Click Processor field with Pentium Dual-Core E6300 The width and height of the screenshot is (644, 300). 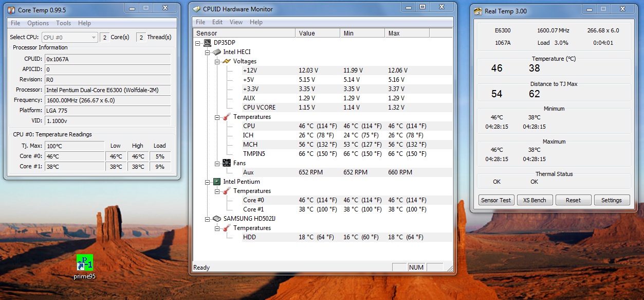(108, 90)
